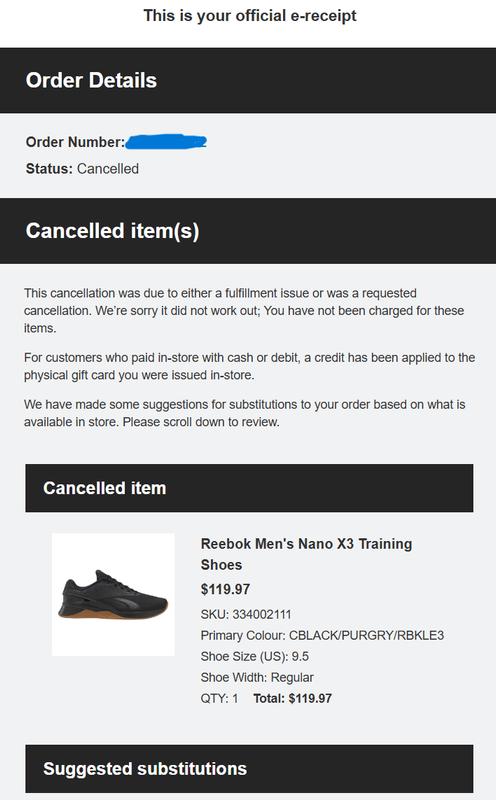Click the Shoe Width: Regular line
Viewport: 496px width, 800px height.
click(x=257, y=678)
